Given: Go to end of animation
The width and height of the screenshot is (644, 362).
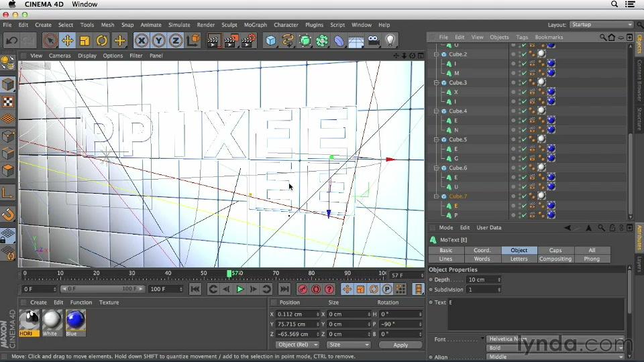Looking at the screenshot, I should (x=284, y=290).
